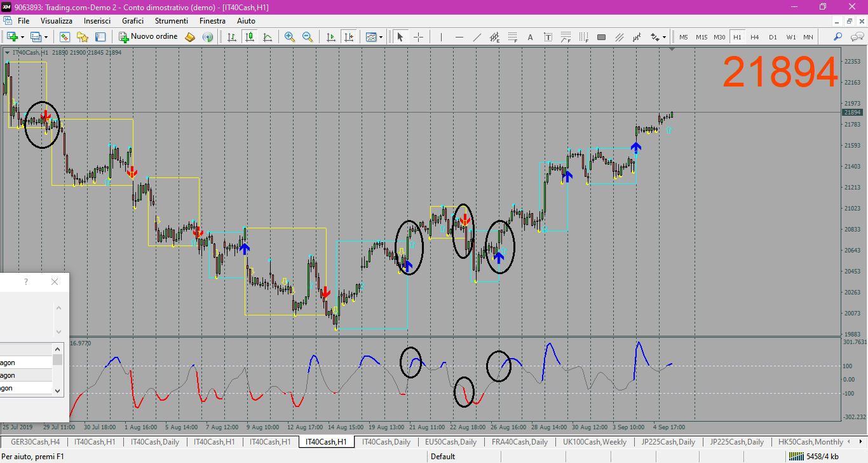
Task: Toggle candlestick chart display mode
Action: point(250,37)
